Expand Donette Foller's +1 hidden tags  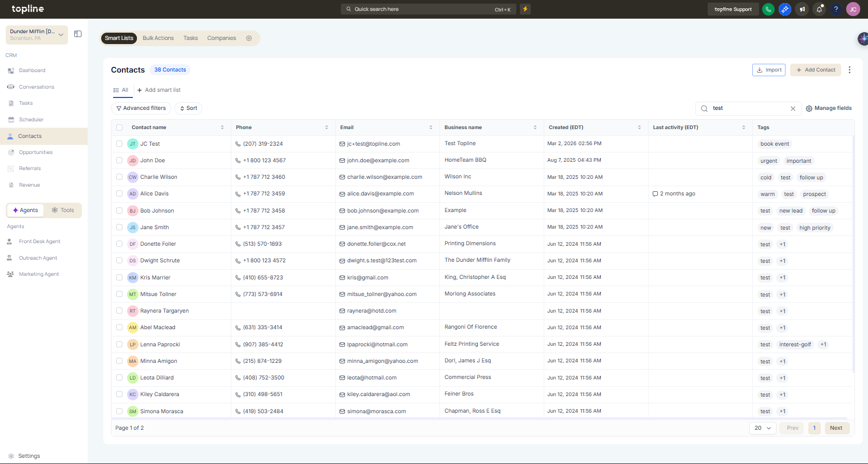point(782,244)
